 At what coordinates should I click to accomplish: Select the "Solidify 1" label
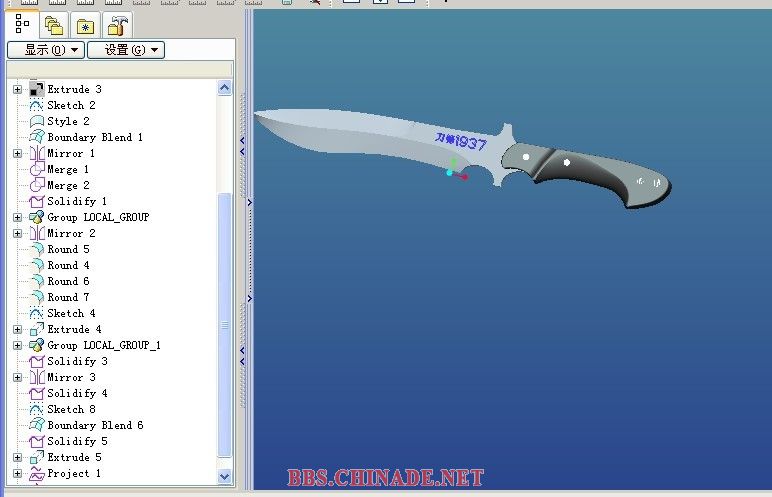pos(77,201)
